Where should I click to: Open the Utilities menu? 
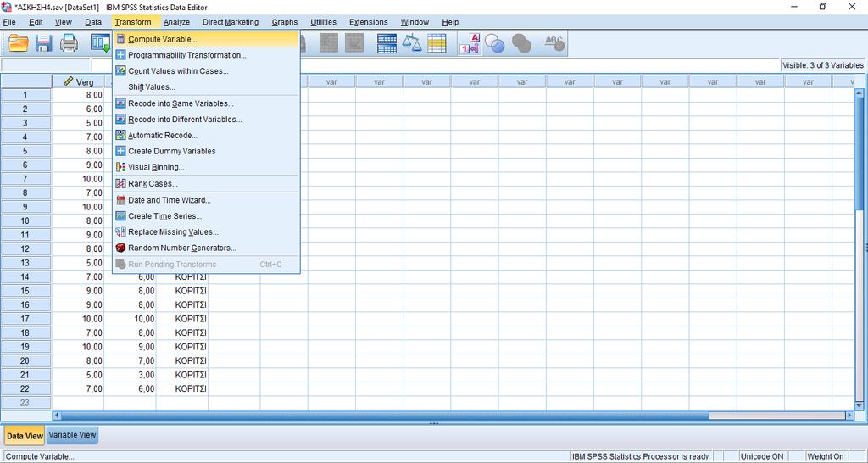(x=323, y=22)
